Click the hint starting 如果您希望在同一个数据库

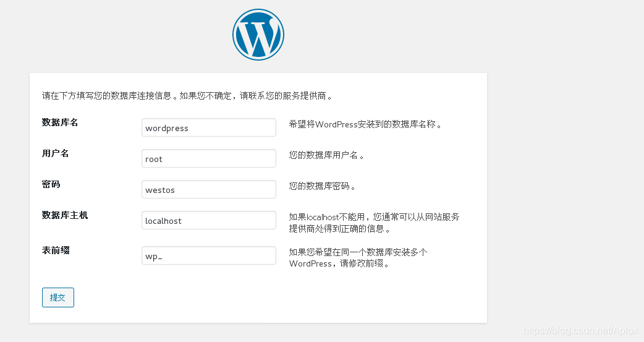point(358,258)
